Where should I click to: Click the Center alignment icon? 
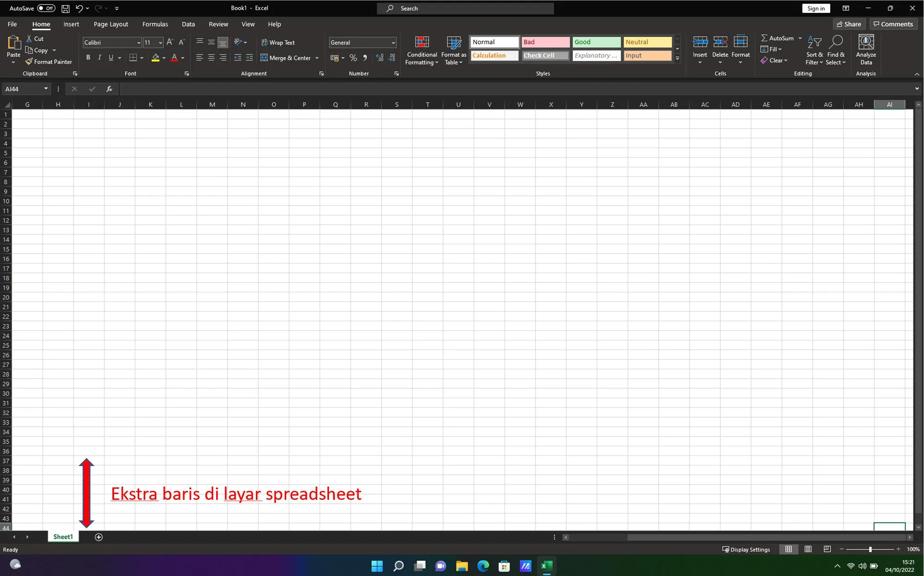pyautogui.click(x=211, y=58)
